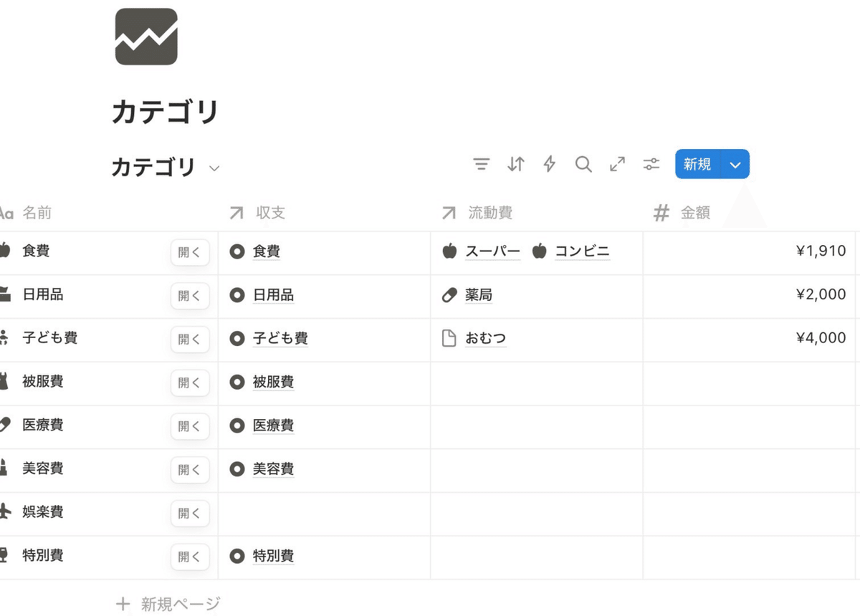Open 金額 column header menu
The width and height of the screenshot is (860, 616).
[694, 213]
